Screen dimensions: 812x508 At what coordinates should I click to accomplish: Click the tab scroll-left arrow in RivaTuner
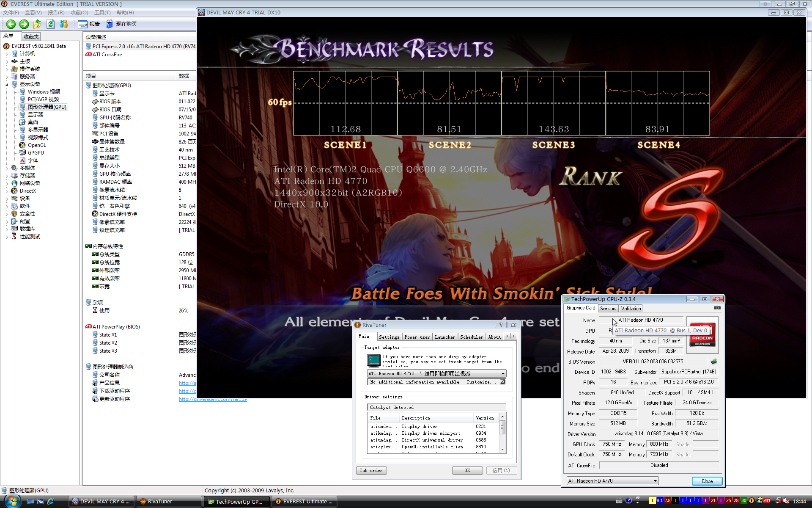pyautogui.click(x=507, y=337)
